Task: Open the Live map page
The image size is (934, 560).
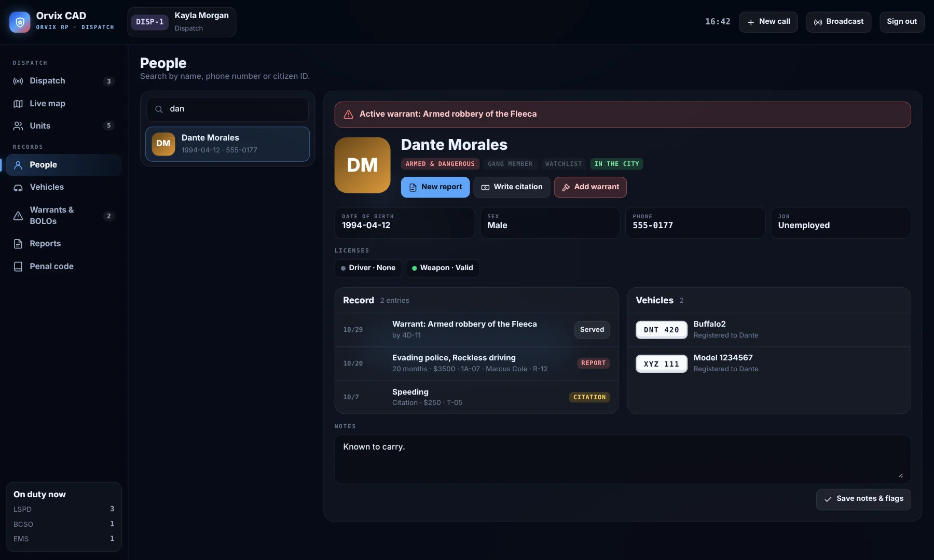Action: click(64, 104)
